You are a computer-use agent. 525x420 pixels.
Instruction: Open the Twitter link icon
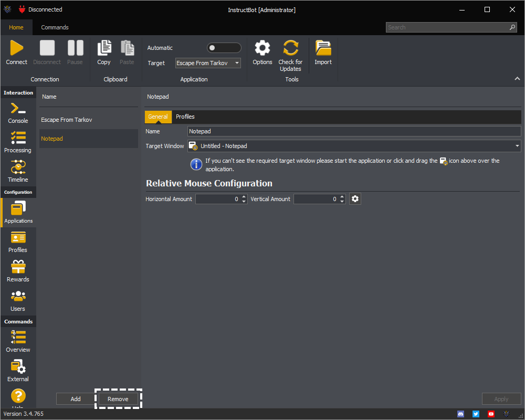click(476, 414)
